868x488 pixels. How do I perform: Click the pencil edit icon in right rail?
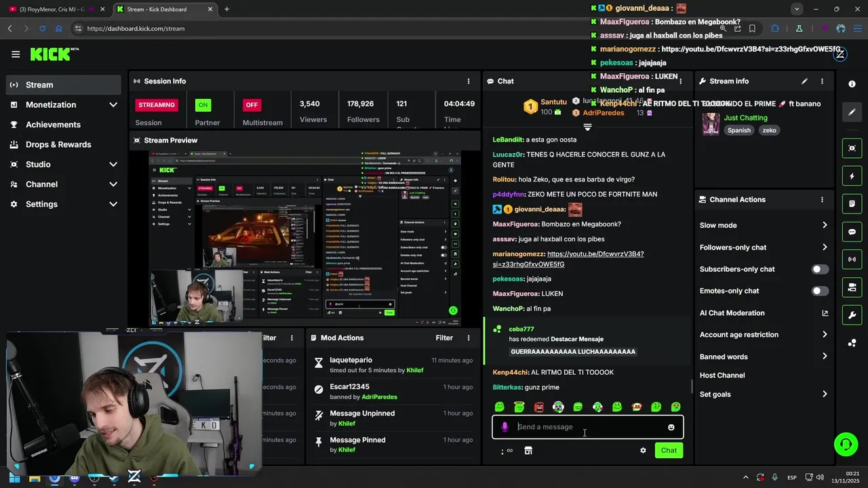852,112
